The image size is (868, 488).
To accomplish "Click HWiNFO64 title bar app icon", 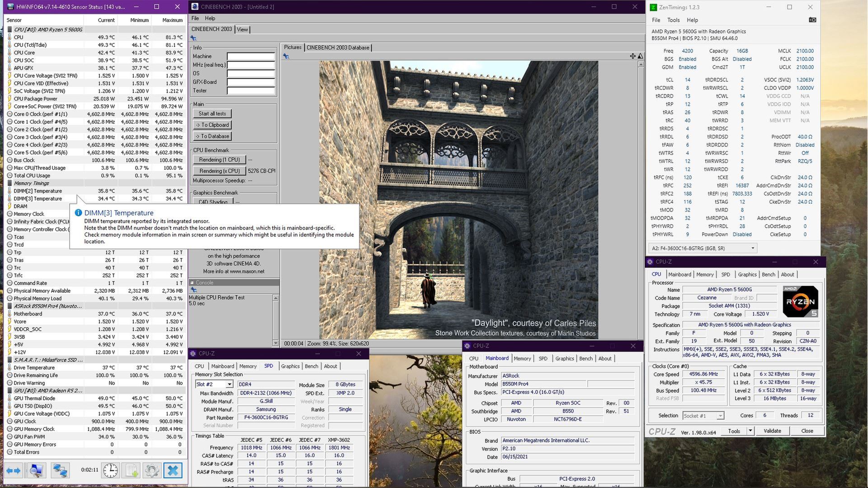I will pos(11,7).
